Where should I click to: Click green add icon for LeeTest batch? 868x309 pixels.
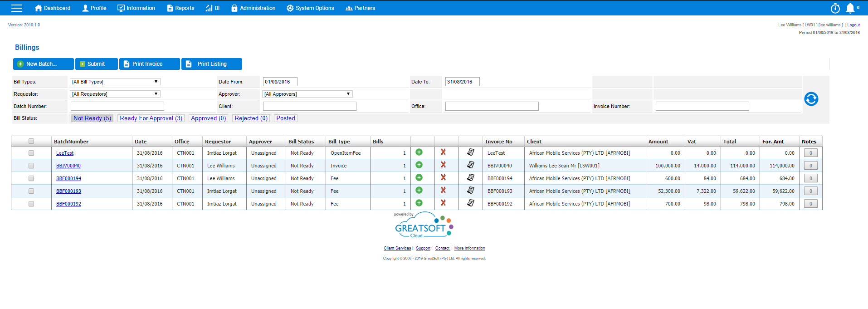419,152
